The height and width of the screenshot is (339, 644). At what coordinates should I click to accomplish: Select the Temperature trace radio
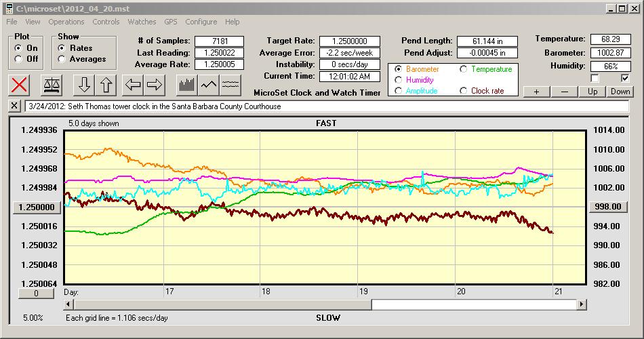click(463, 69)
